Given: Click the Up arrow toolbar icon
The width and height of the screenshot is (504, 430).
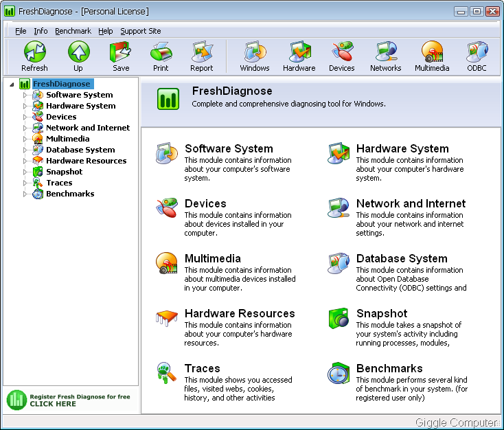Looking at the screenshot, I should click(x=78, y=52).
